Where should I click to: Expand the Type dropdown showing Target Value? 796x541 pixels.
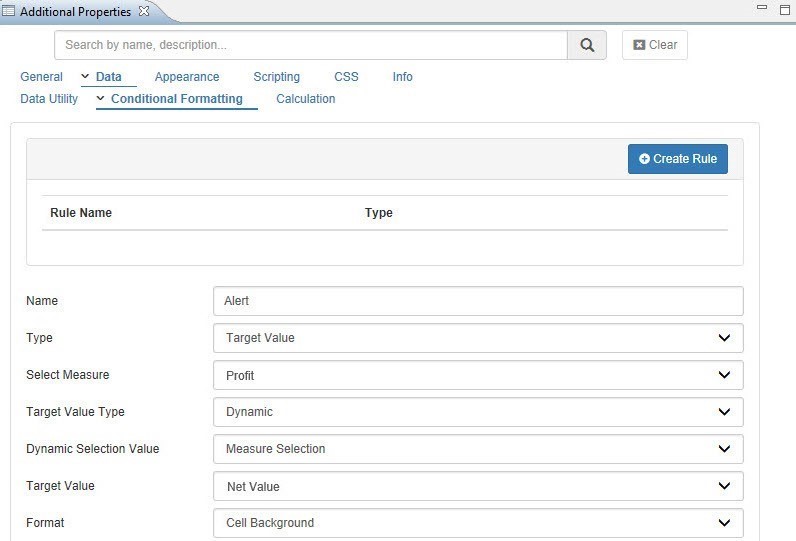(478, 338)
